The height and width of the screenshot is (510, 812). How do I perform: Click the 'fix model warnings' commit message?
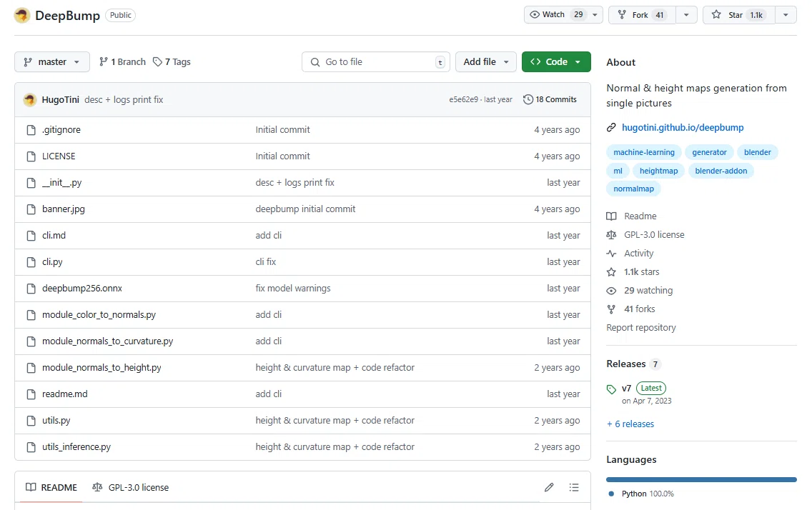point(292,288)
